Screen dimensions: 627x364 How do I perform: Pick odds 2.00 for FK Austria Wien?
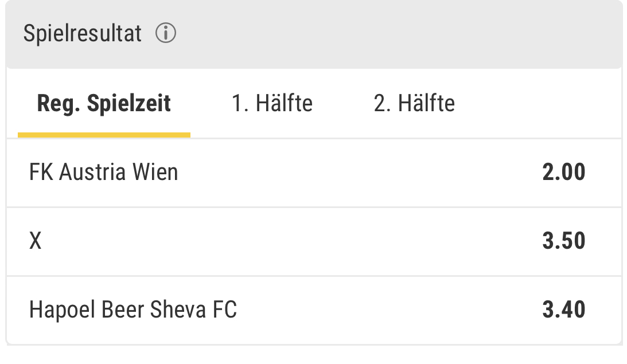click(564, 172)
